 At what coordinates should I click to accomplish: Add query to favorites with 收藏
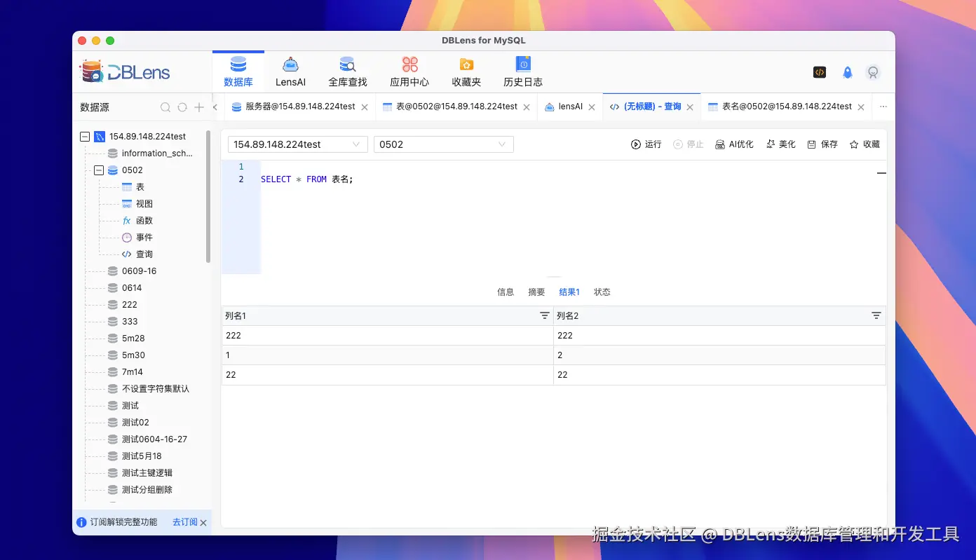coord(865,144)
